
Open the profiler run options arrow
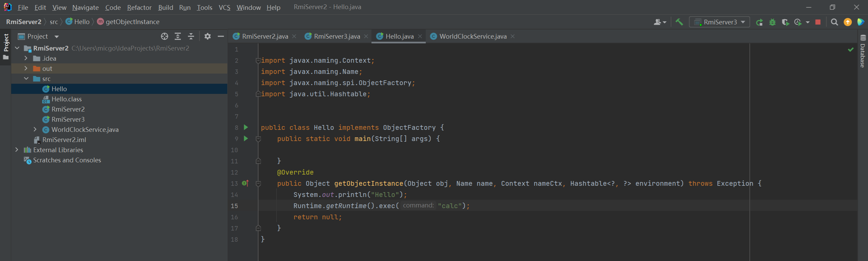pyautogui.click(x=807, y=22)
